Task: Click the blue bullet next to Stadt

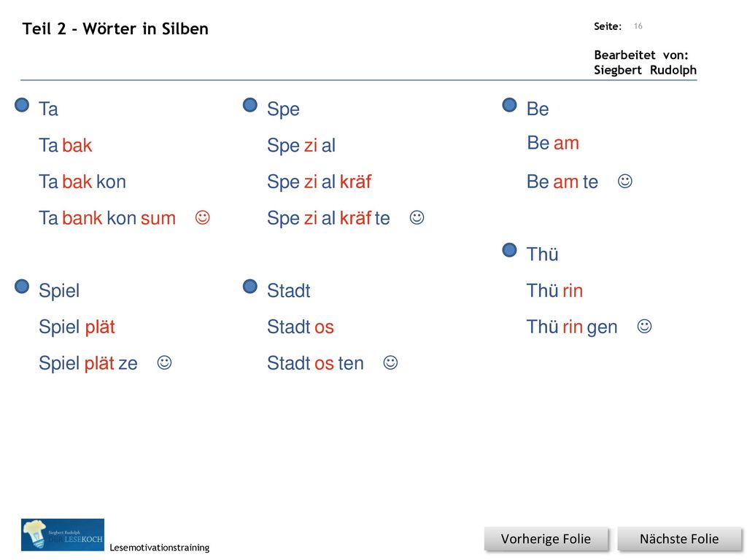Action: pyautogui.click(x=250, y=286)
